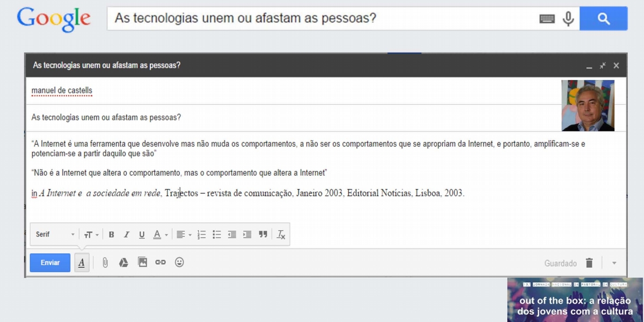Open the emoji picker
Screen dimensions: 644x322
click(x=179, y=262)
